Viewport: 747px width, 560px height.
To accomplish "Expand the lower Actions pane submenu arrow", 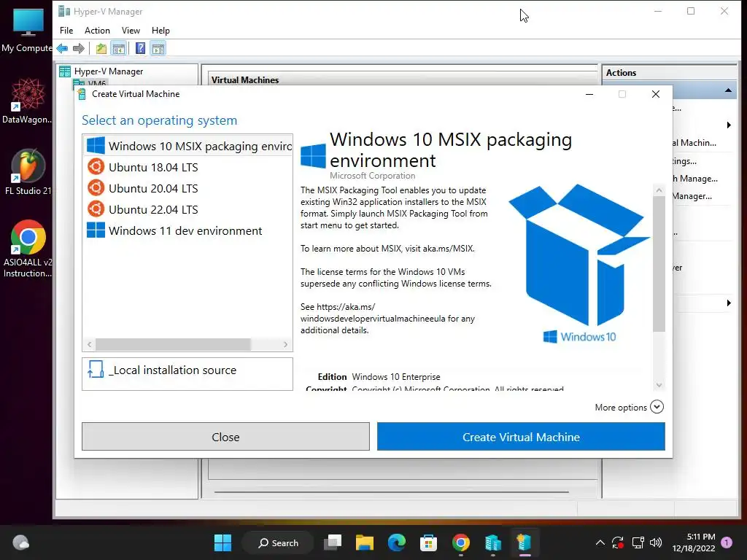I will pos(729,303).
